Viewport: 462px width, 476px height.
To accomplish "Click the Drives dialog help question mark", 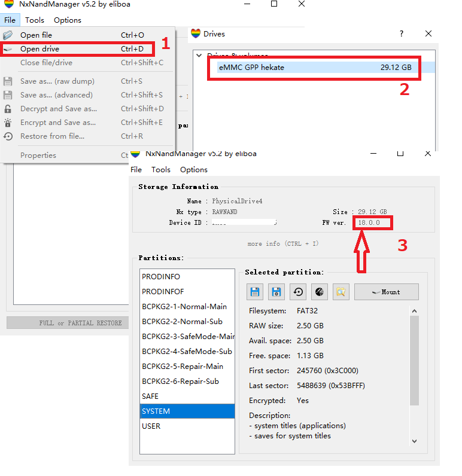I will 402,33.
